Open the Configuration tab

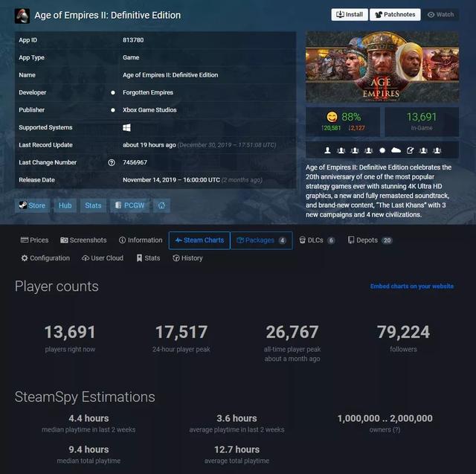click(x=45, y=258)
